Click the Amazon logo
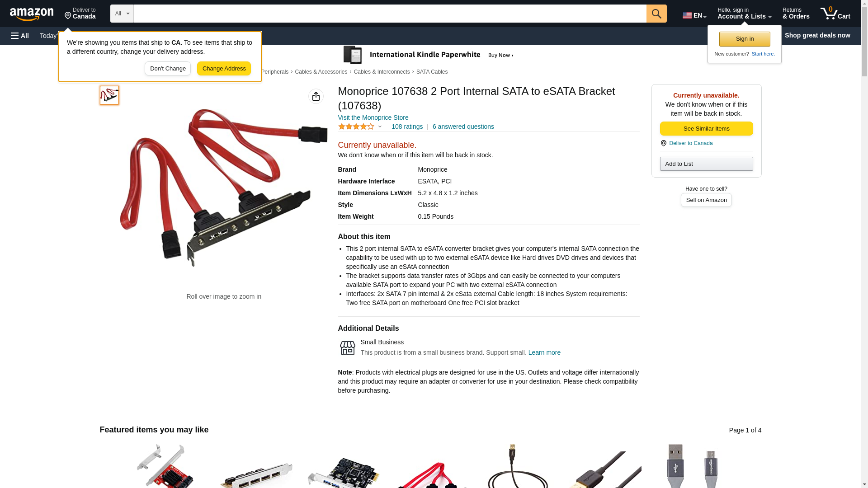Viewport: 868px width, 488px height. pos(32,14)
